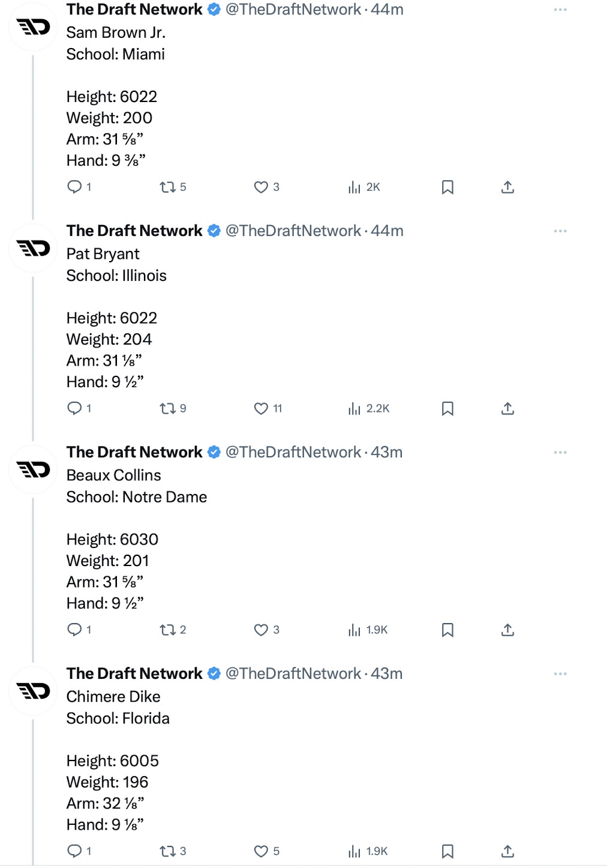Like the Pat Bryant tweet
Image resolution: width=607 pixels, height=868 pixels.
tap(261, 409)
